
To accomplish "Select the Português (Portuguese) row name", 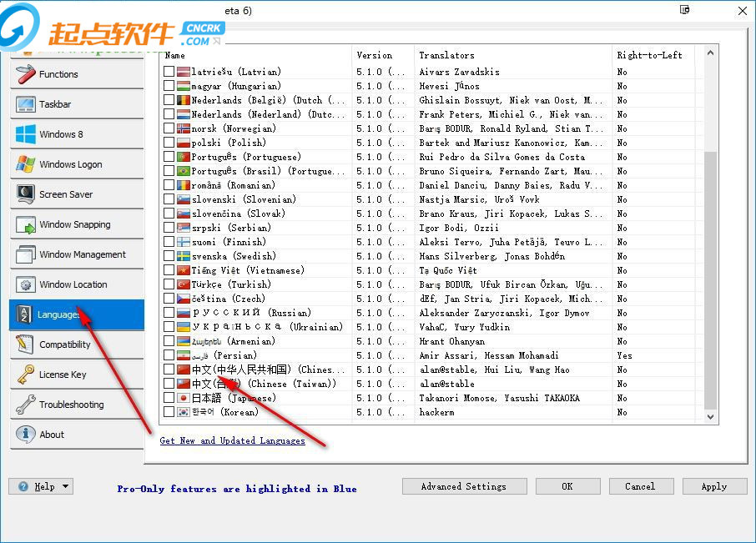I will click(246, 157).
